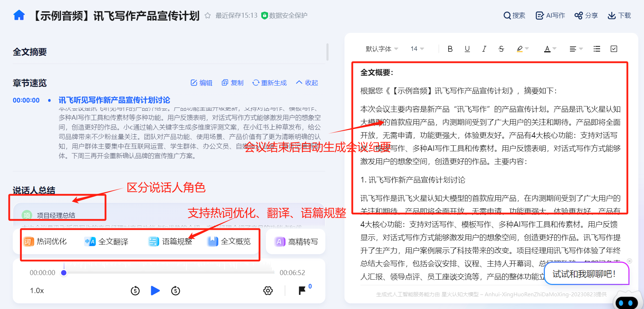
Task: Click the 下载 download button
Action: pyautogui.click(x=619, y=16)
